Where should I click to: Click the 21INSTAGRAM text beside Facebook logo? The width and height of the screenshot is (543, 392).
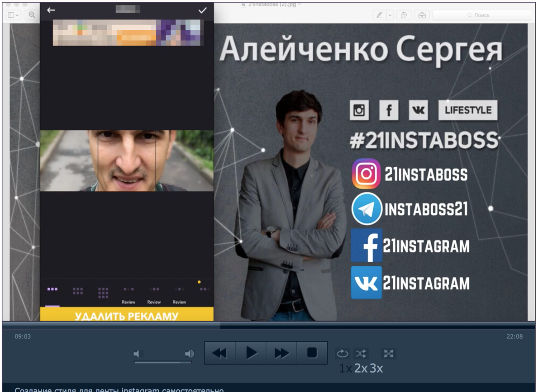click(x=426, y=246)
